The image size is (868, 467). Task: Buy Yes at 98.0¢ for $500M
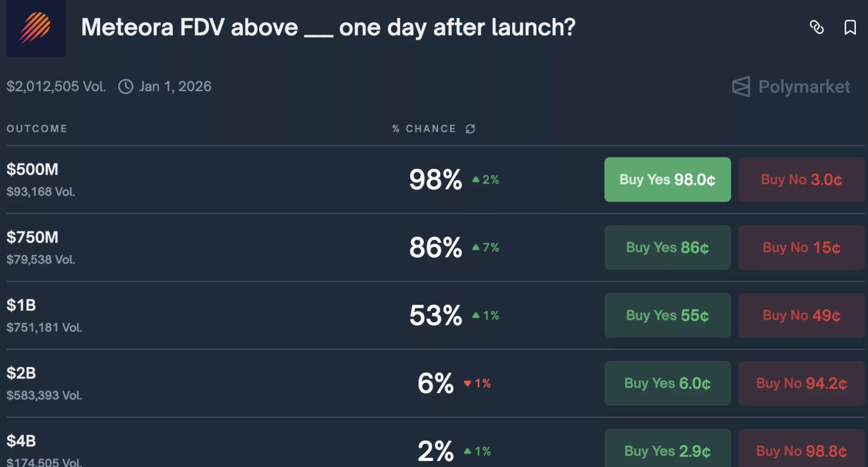tap(667, 179)
